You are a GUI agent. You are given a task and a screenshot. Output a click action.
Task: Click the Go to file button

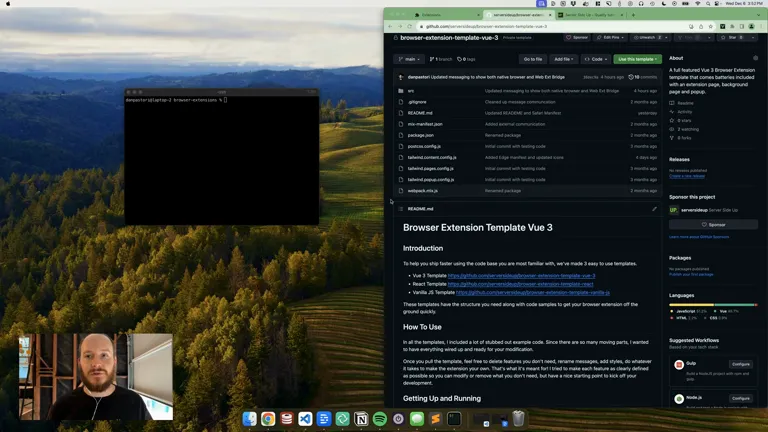click(x=533, y=59)
